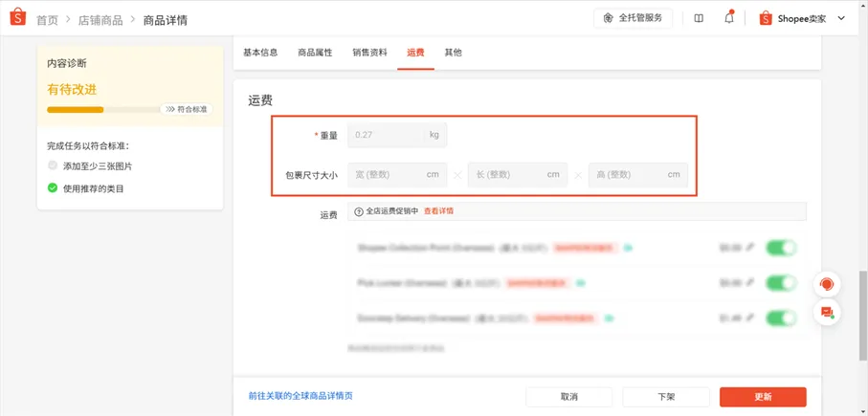Turn off the Pick Locker shipping toggle
Screen dimensions: 868x416
[x=781, y=283]
